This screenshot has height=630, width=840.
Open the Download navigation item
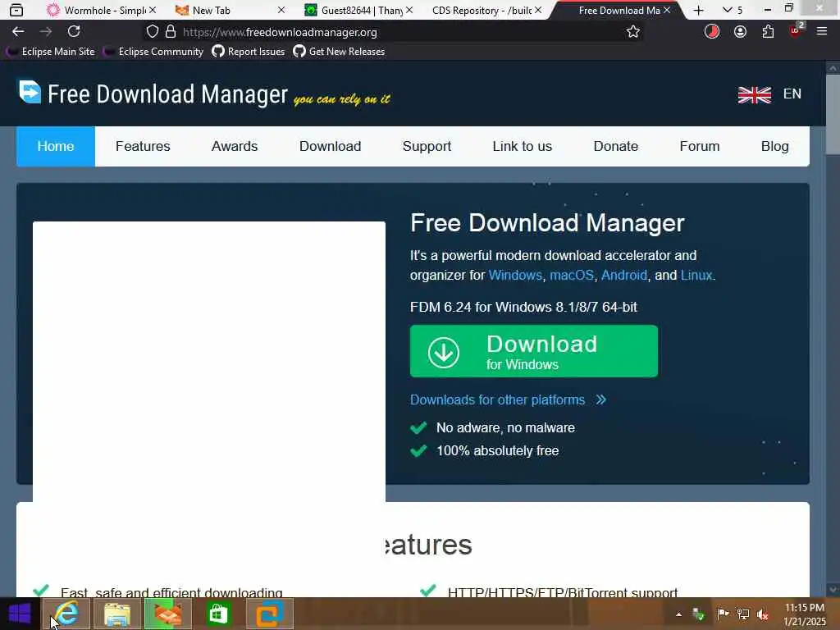(x=330, y=146)
